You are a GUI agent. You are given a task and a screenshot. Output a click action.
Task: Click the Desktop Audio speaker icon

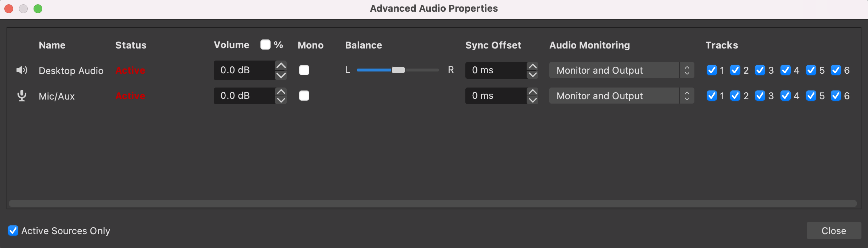point(22,70)
